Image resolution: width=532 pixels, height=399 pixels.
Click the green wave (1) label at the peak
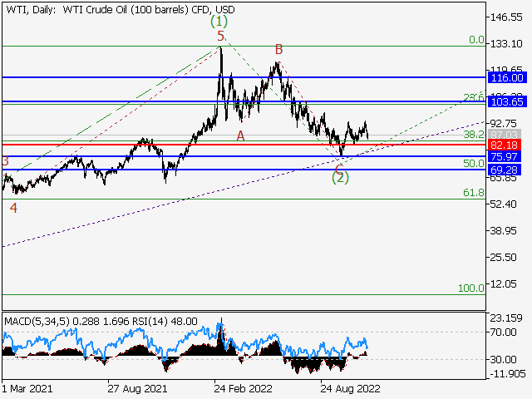pos(219,21)
